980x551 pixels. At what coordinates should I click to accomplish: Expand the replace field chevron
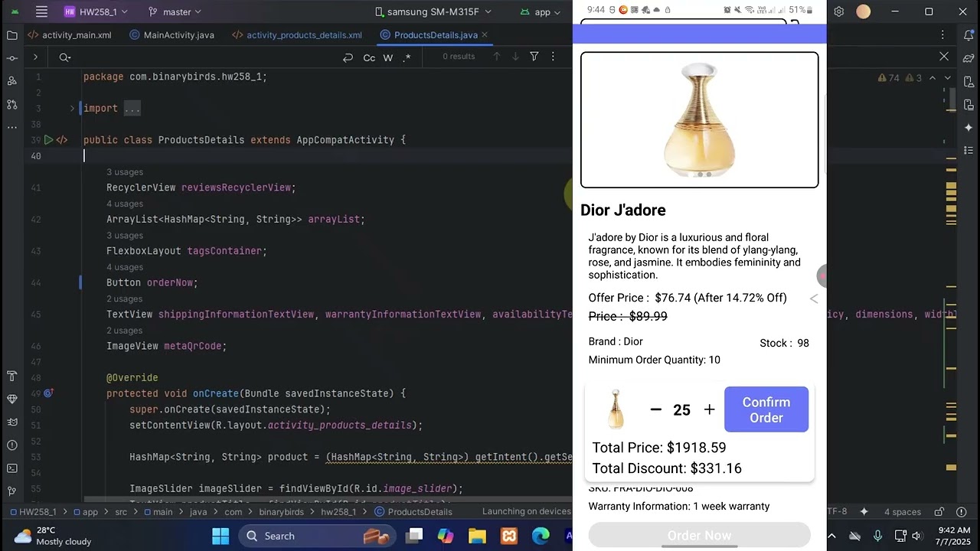pyautogui.click(x=35, y=57)
